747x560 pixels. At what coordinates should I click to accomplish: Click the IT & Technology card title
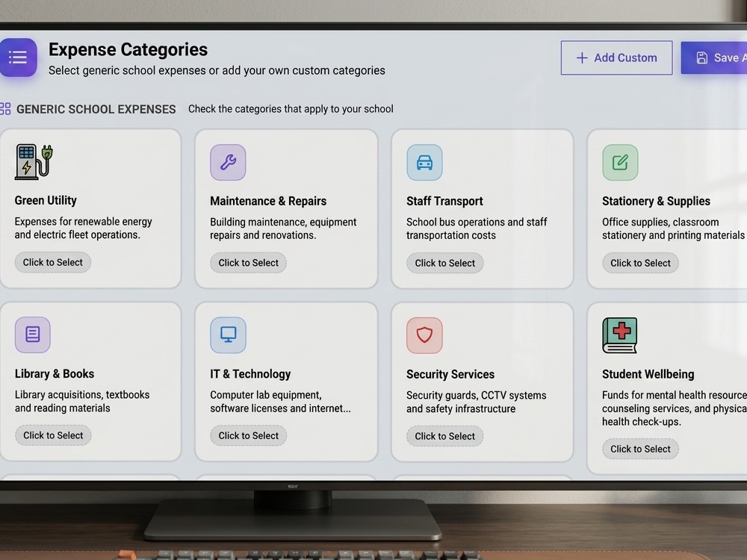[250, 374]
